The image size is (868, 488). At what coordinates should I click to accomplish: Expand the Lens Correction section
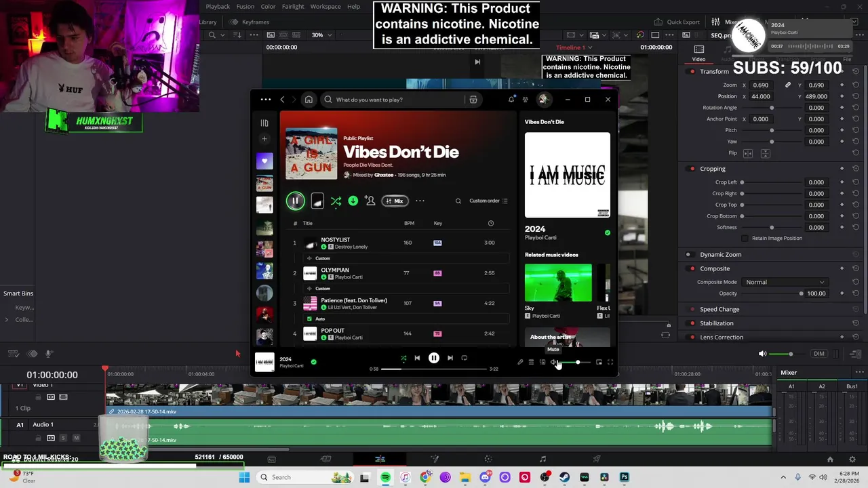(722, 337)
